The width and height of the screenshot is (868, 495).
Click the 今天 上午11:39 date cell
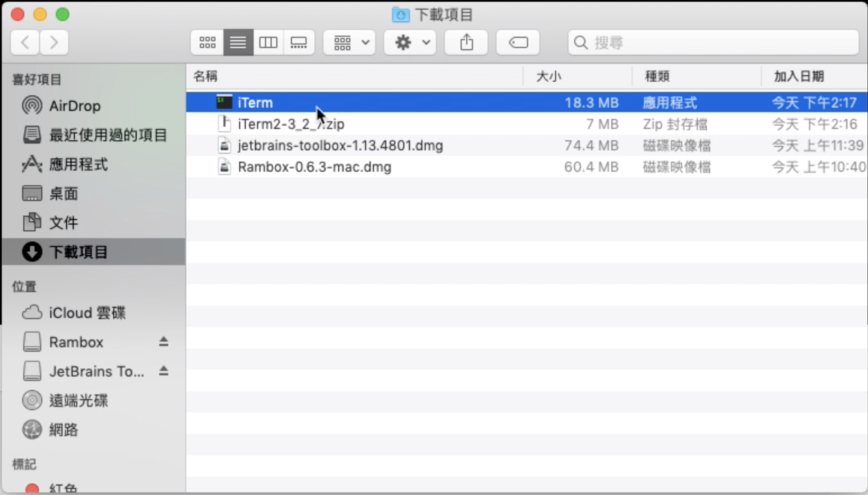[x=818, y=145]
